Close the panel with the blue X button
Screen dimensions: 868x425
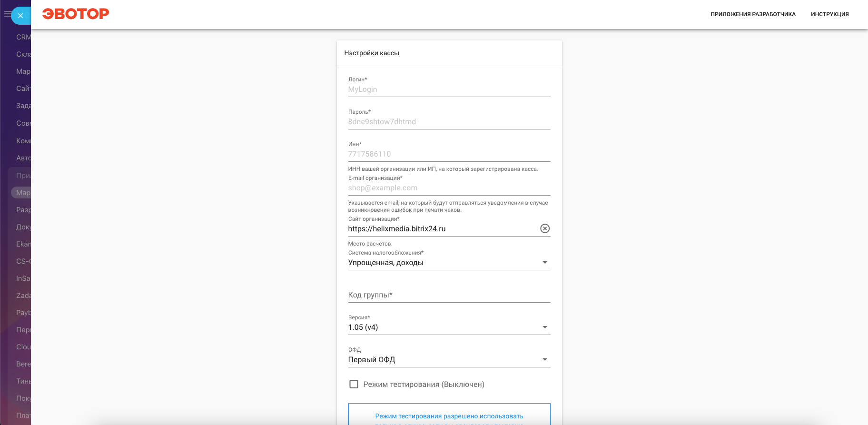click(x=20, y=16)
